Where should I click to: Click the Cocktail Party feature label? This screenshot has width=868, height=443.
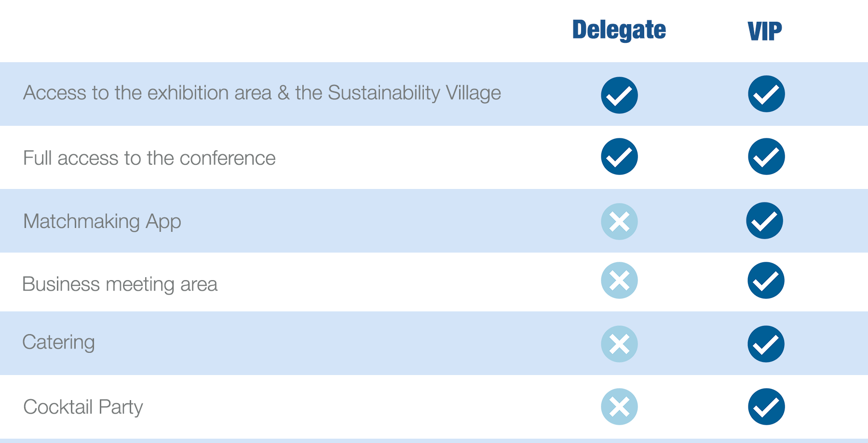83,407
